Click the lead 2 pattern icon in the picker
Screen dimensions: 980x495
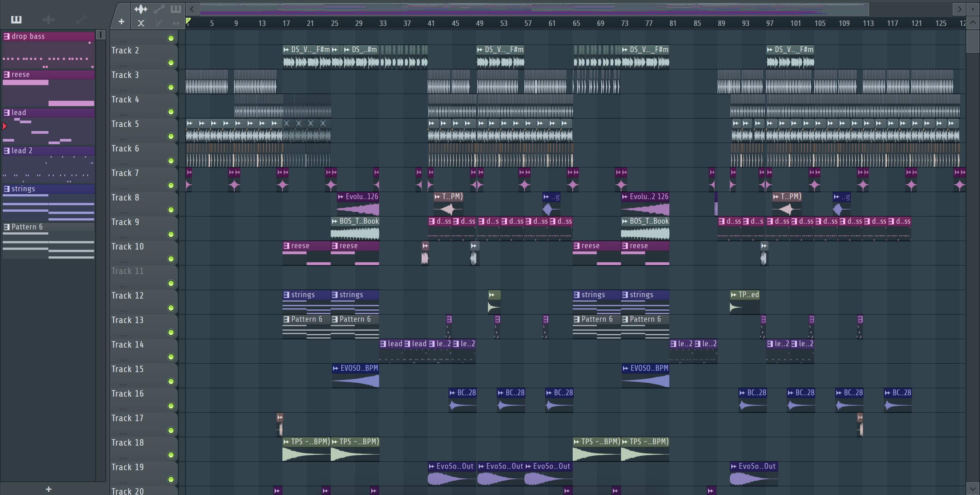pos(6,150)
